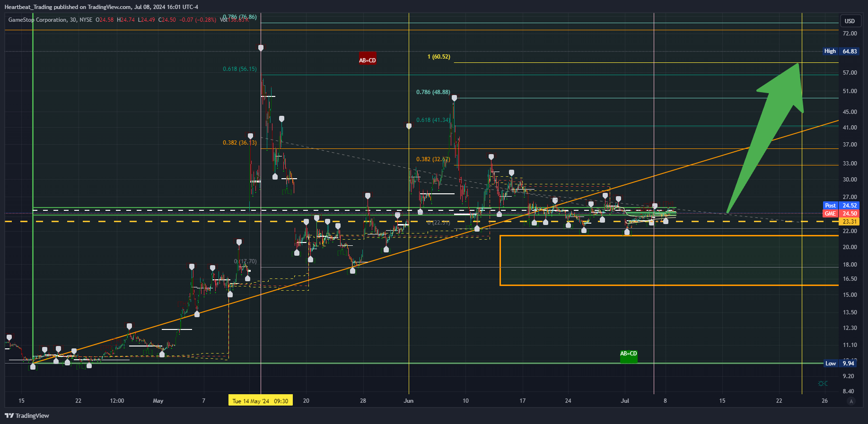The image size is (868, 424).
Task: Click the 57.00 price axis label
Action: (850, 73)
